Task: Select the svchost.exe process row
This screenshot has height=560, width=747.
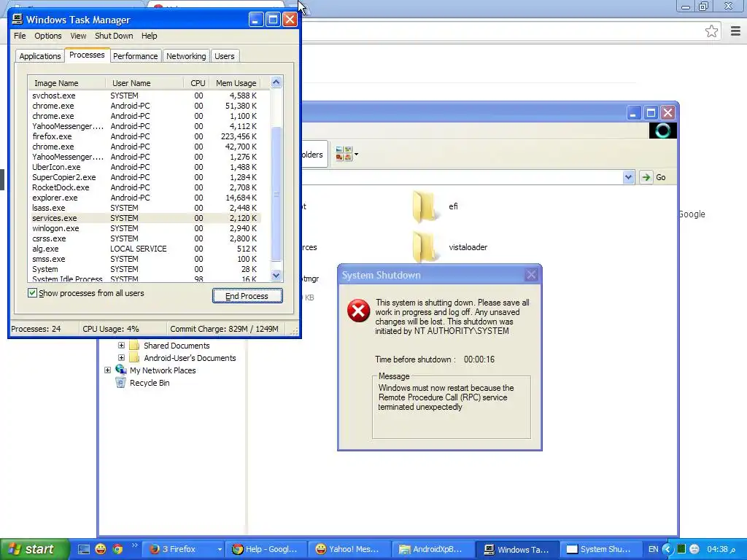Action: (x=144, y=96)
